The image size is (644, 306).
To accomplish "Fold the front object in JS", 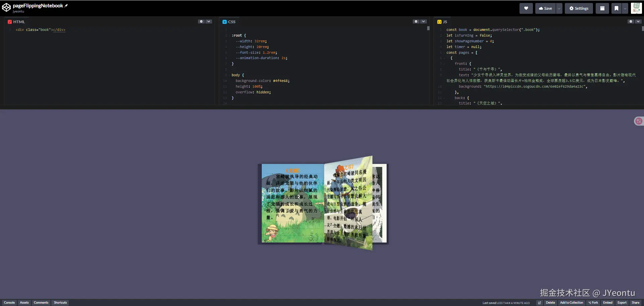I will click(444, 64).
